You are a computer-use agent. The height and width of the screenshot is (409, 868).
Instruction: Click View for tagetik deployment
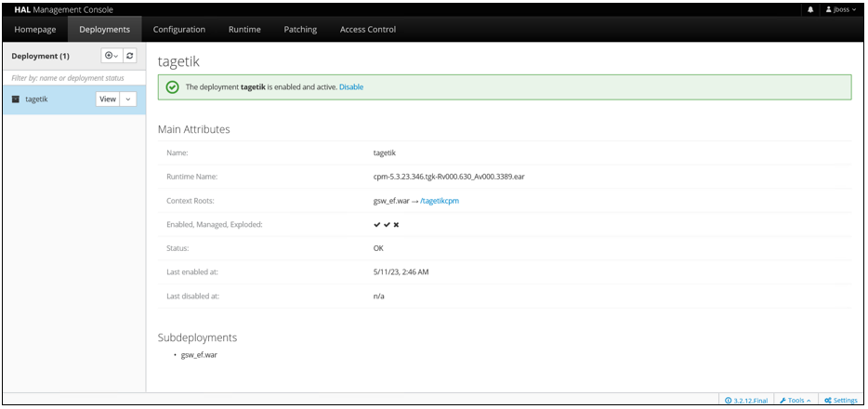[x=108, y=99]
